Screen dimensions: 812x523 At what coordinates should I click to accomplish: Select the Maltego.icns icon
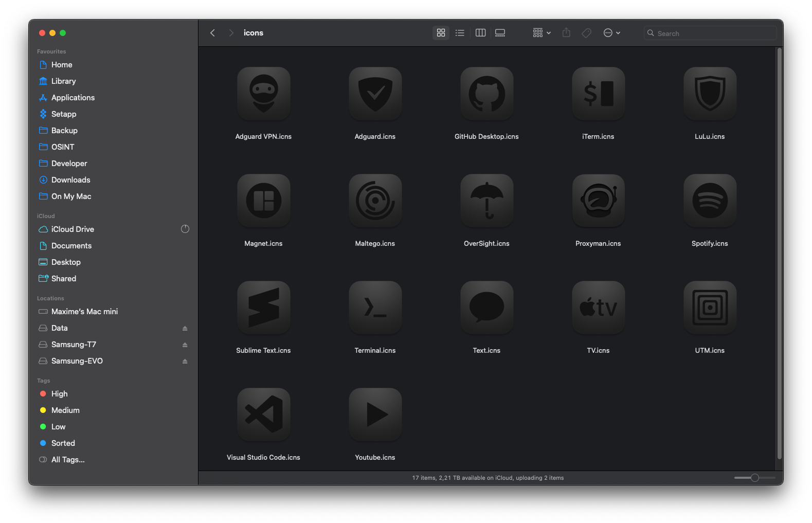pos(375,201)
